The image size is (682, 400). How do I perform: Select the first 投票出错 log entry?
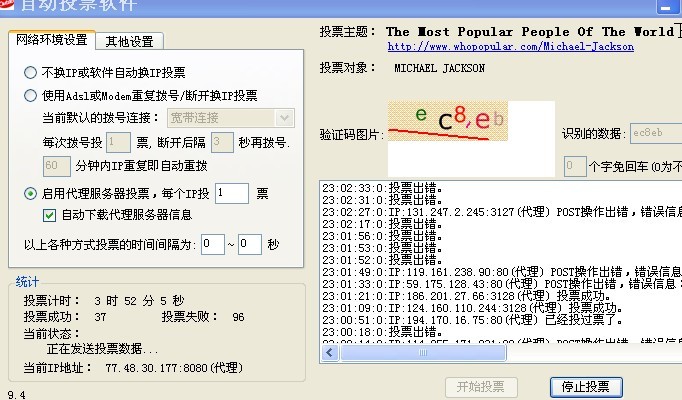click(x=382, y=187)
